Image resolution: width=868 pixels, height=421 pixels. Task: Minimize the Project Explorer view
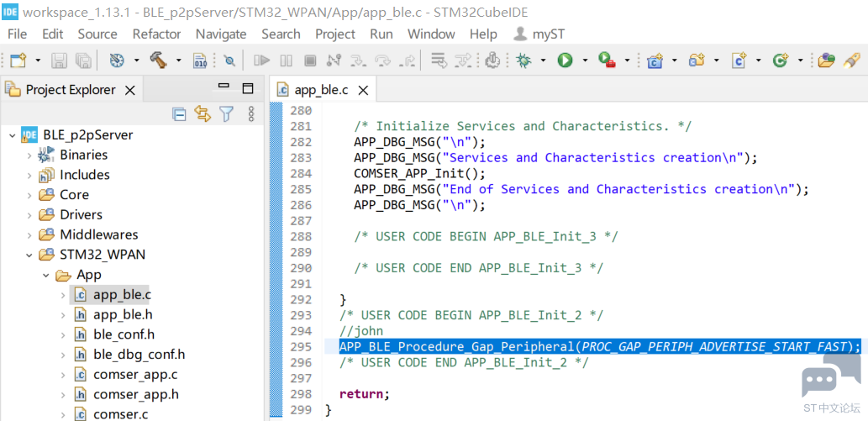[x=224, y=87]
